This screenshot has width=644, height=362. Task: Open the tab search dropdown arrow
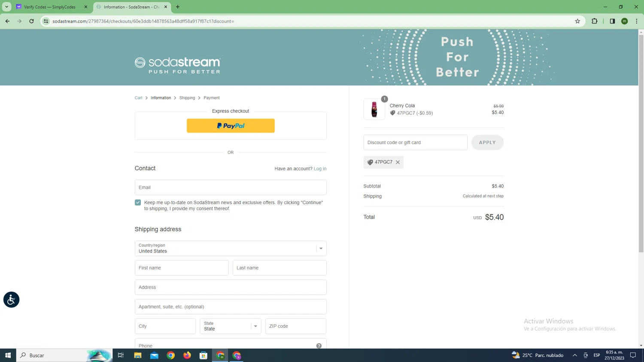click(6, 7)
